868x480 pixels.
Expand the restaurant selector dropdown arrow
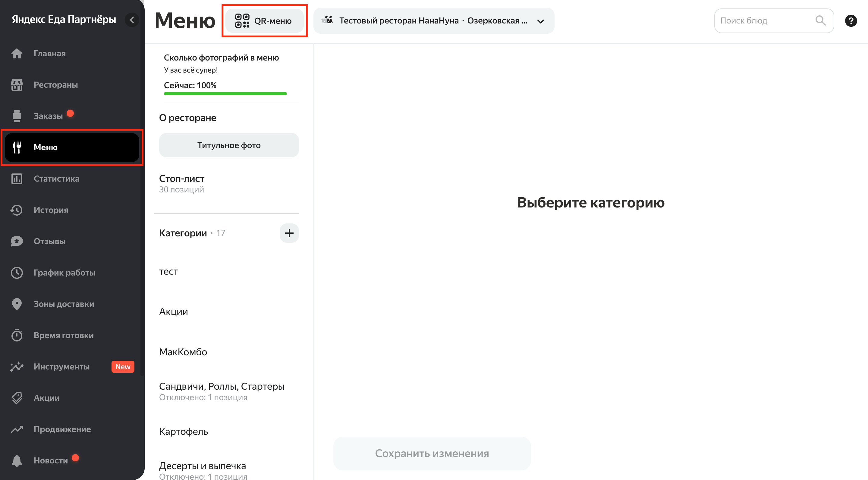pyautogui.click(x=540, y=21)
